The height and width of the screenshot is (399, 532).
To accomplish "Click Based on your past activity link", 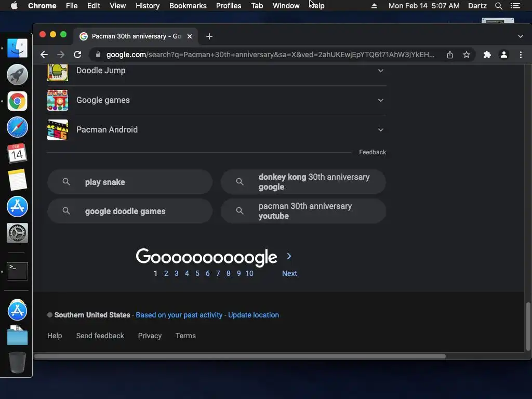I will tap(179, 315).
